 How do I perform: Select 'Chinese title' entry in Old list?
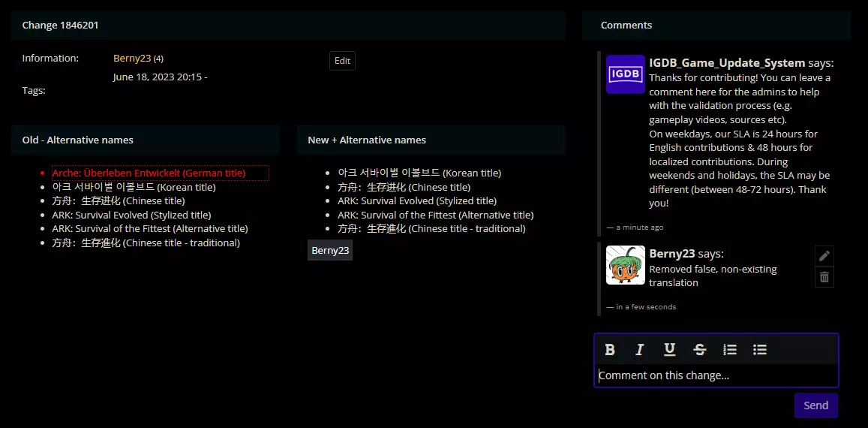tap(119, 200)
